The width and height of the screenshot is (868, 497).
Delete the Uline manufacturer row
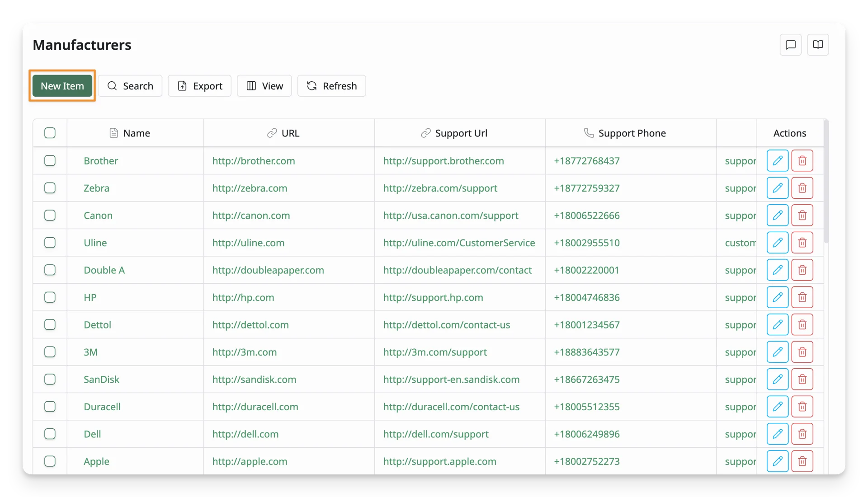coord(802,243)
